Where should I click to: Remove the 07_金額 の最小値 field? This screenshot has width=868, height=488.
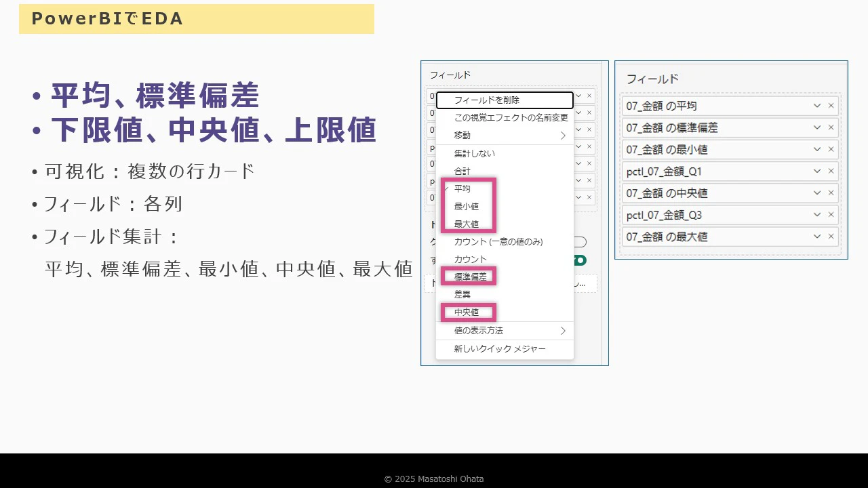pyautogui.click(x=831, y=149)
